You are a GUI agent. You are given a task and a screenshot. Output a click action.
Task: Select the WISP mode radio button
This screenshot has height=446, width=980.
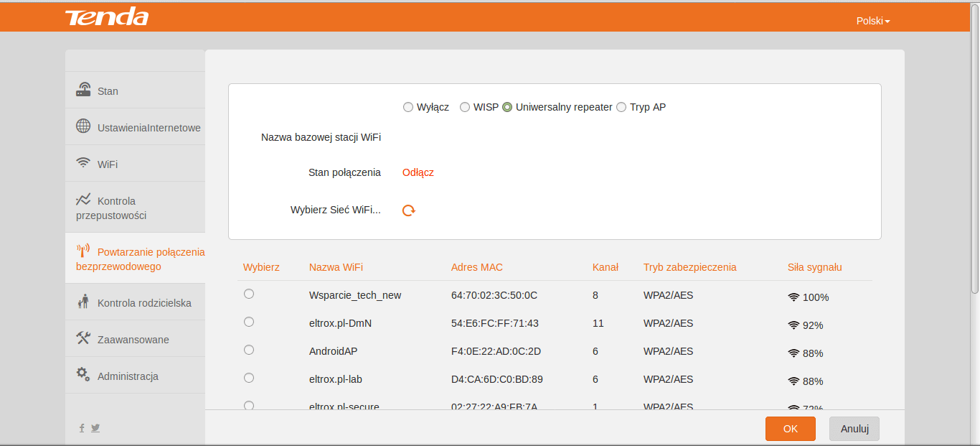[x=465, y=107]
